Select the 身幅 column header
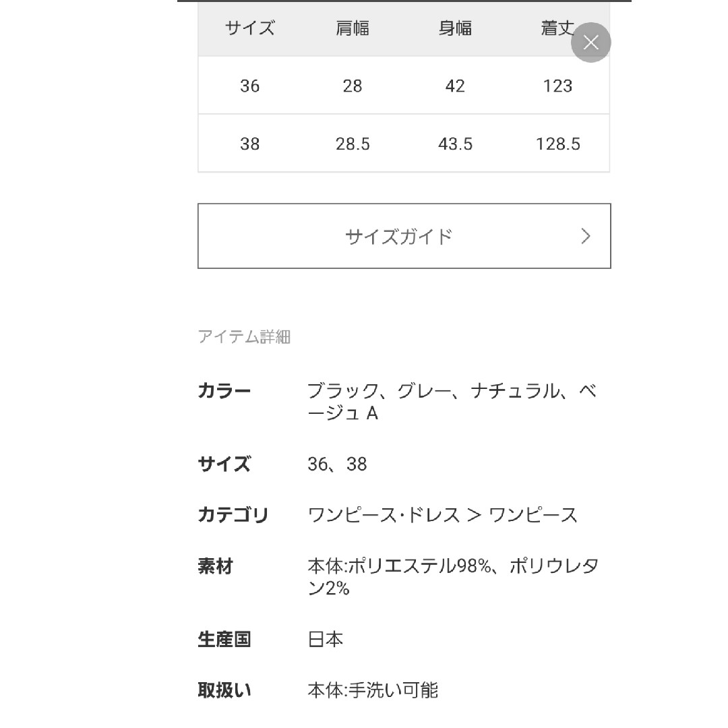This screenshot has height=728, width=728. coord(455,28)
